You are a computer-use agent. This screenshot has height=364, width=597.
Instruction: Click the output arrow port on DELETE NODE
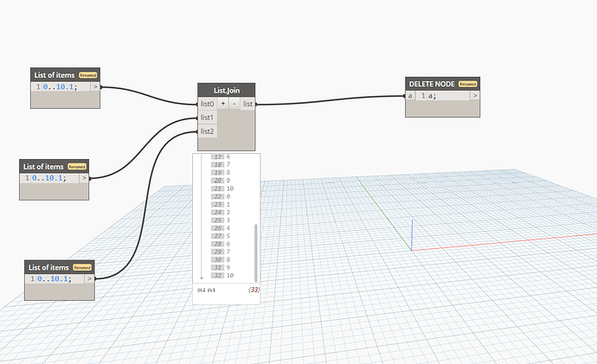[x=475, y=96]
